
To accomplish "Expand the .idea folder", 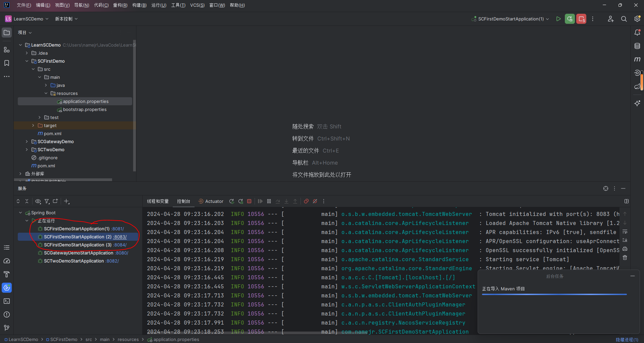I will 27,53.
